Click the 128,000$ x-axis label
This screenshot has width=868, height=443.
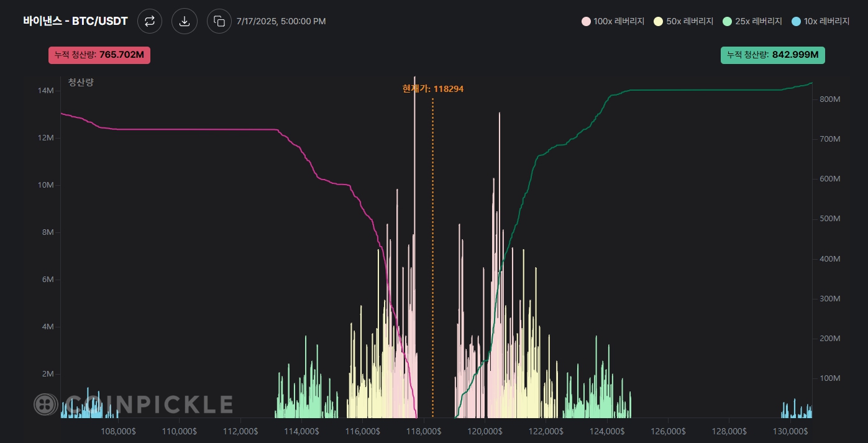728,431
